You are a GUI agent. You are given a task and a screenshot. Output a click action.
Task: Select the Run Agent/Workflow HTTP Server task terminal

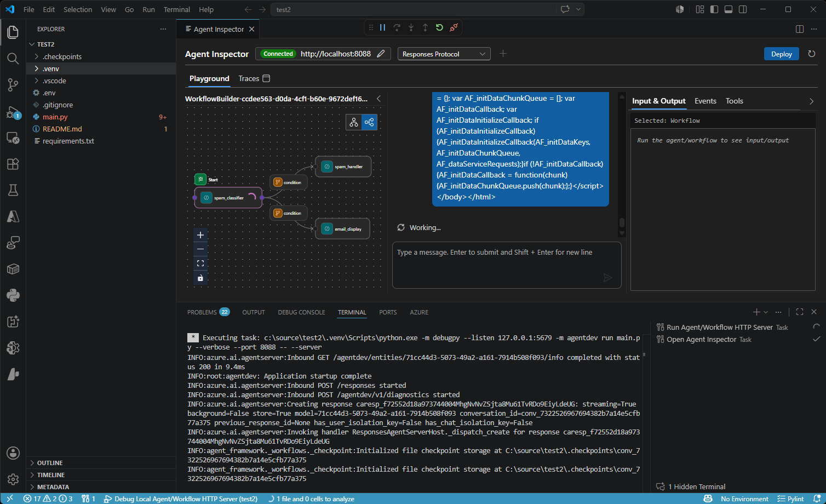point(738,327)
